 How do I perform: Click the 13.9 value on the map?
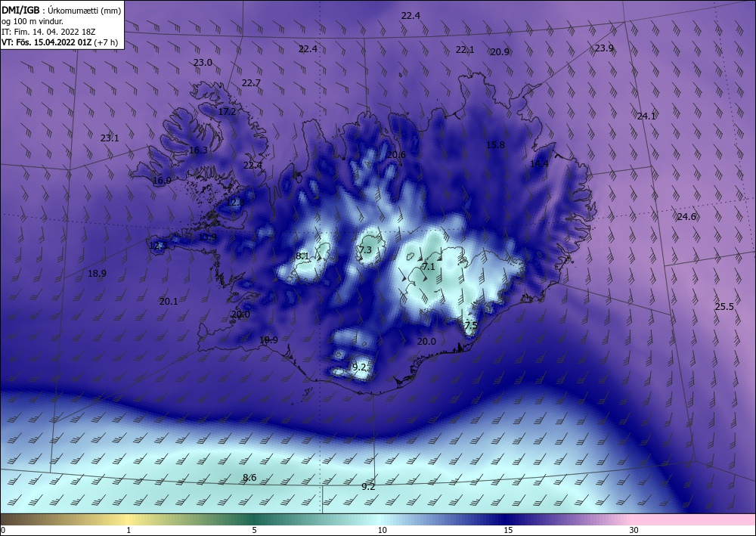(207, 237)
